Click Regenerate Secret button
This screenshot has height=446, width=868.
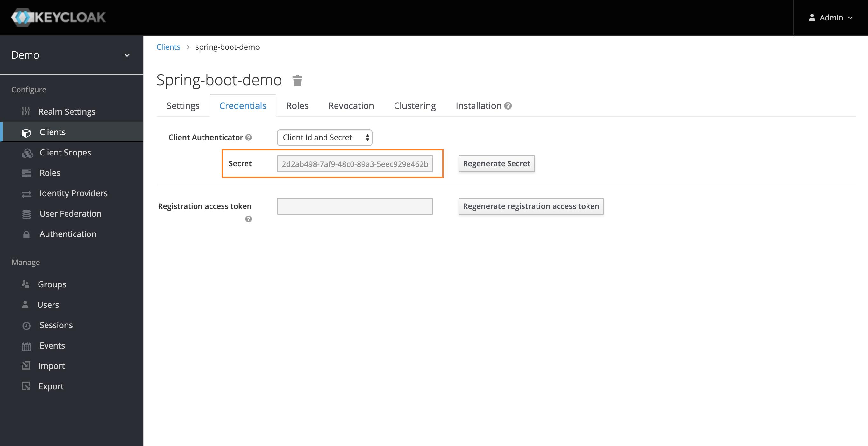click(496, 163)
